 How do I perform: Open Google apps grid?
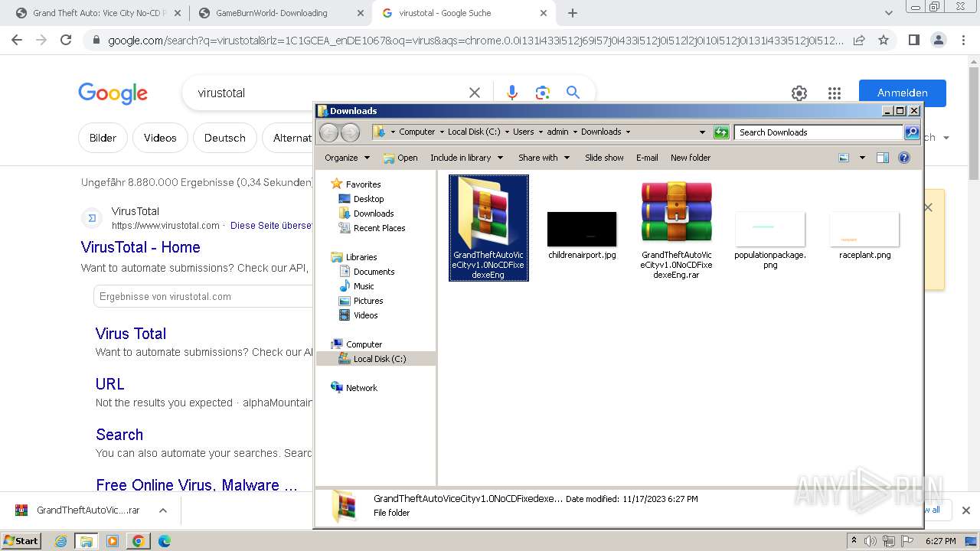tap(835, 93)
